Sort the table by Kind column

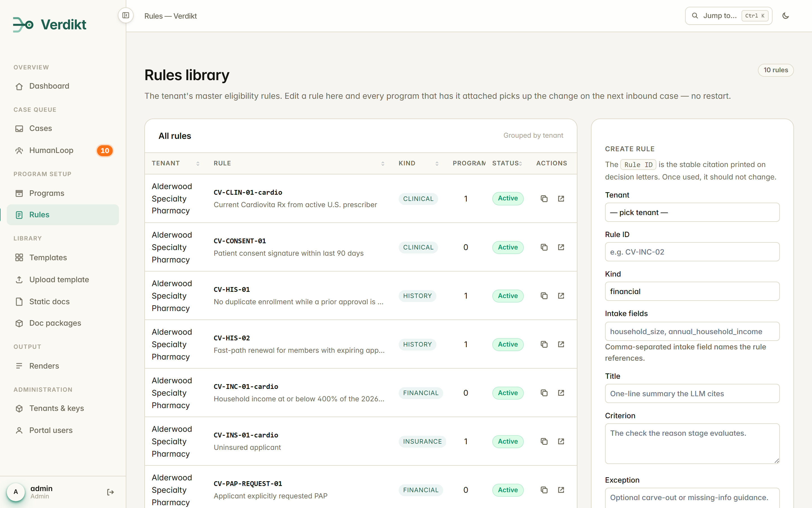[418, 163]
